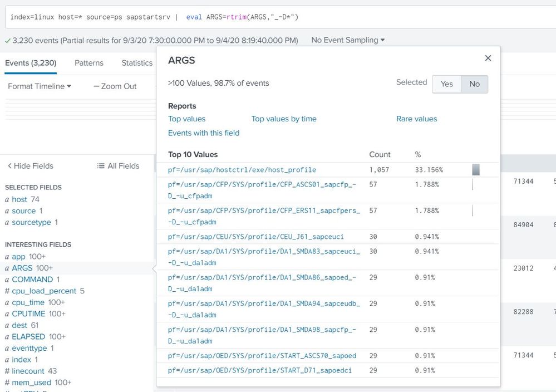Open the Top values report
This screenshot has width=556, height=392.
click(186, 119)
